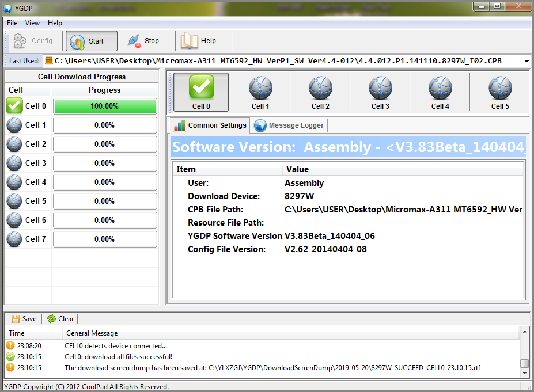Click the Cell Donwload Progress panel title
The image size is (534, 392).
[x=82, y=77]
